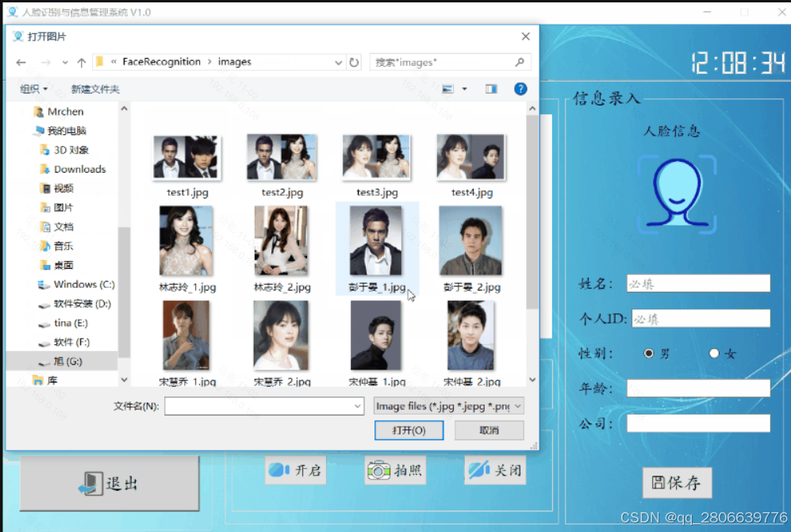The image size is (791, 532).
Task: Click 新建文件夹 in the toolbar
Action: coord(95,90)
